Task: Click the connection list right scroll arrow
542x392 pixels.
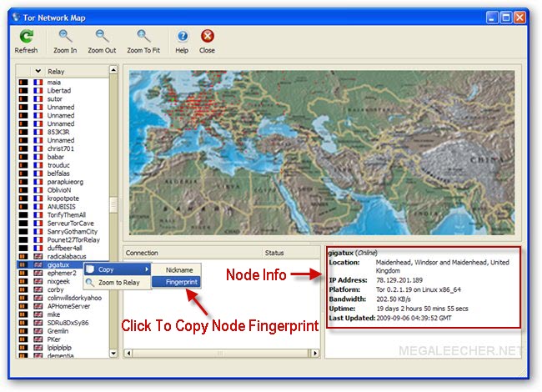Action: point(315,354)
